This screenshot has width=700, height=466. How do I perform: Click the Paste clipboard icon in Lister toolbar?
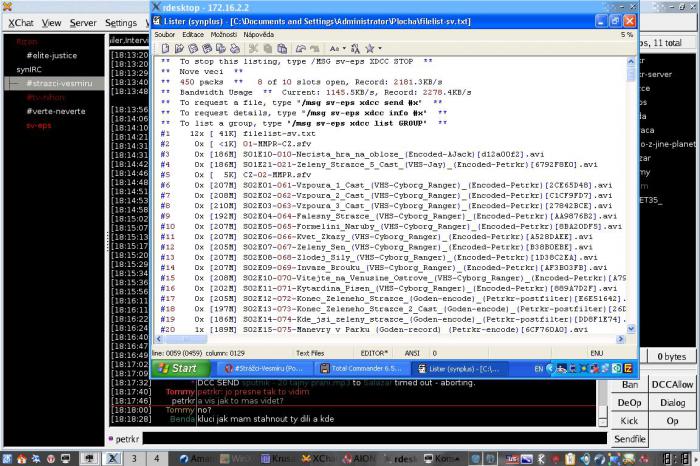pos(282,48)
